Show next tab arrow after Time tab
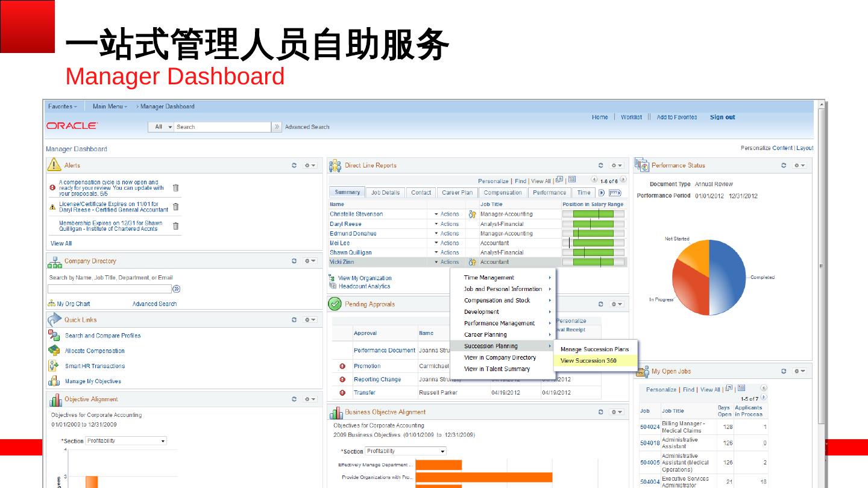 (602, 193)
